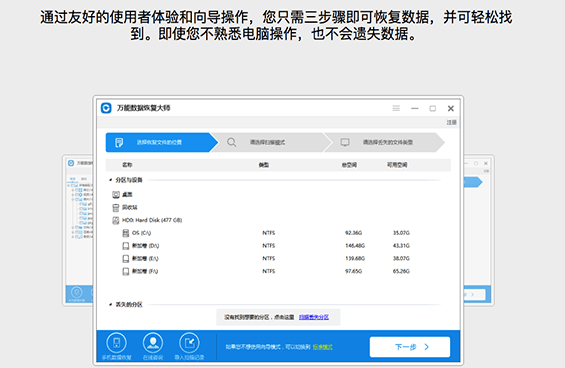Select the Desktop (桌面) location icon
Viewport: 565px width, 368px height.
coord(116,195)
